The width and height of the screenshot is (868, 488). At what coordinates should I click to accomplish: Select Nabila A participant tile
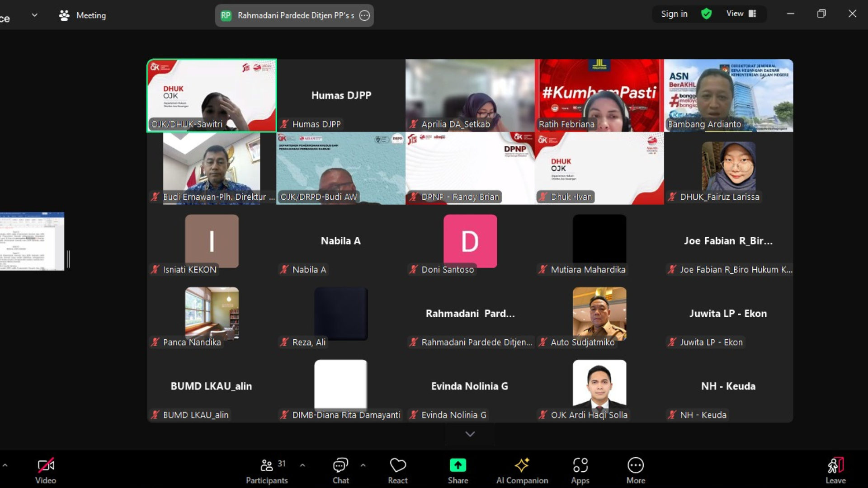coord(341,241)
